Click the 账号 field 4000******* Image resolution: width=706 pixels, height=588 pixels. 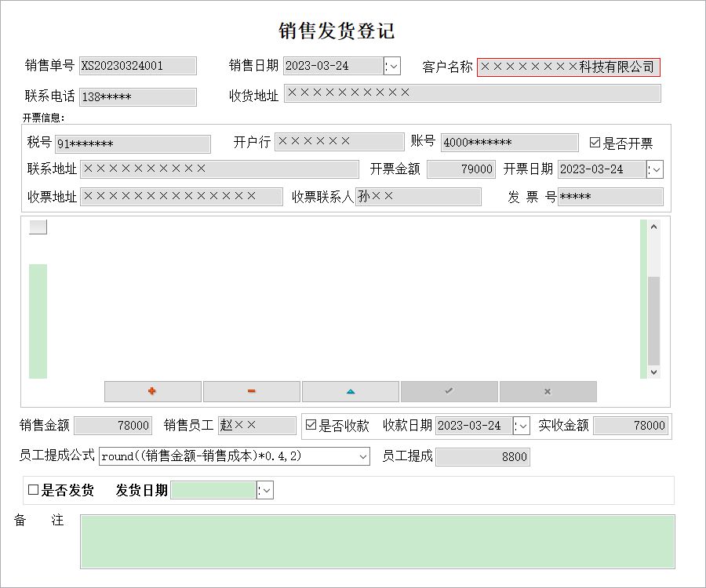[x=510, y=142]
